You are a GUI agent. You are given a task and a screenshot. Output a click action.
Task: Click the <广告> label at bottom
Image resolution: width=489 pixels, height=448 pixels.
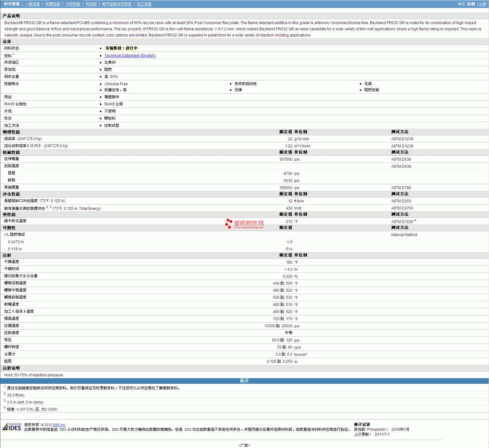[x=244, y=445]
